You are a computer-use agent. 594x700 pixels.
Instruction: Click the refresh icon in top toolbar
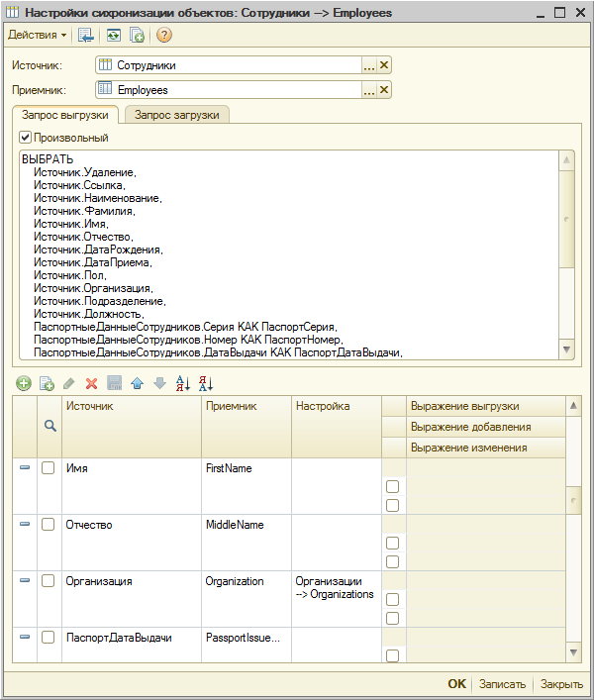(114, 35)
